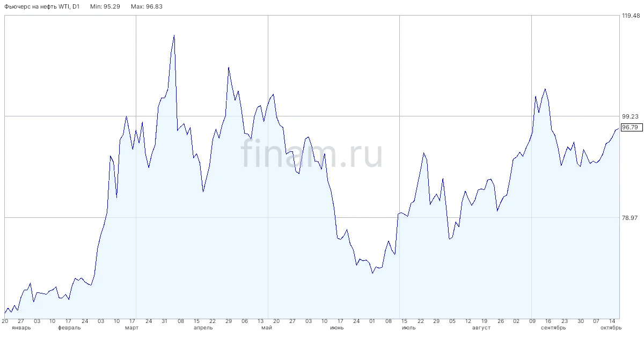Click the "апрель" month label
The width and height of the screenshot is (644, 338).
pos(203,327)
